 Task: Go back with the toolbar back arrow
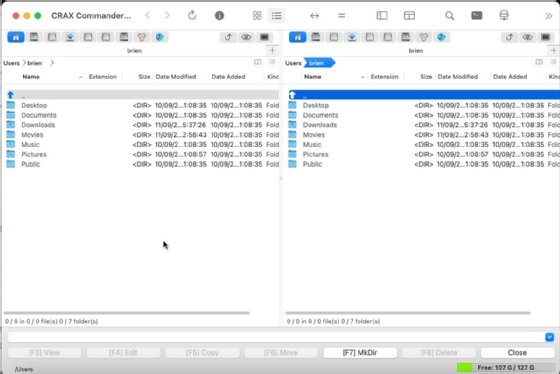coord(148,15)
